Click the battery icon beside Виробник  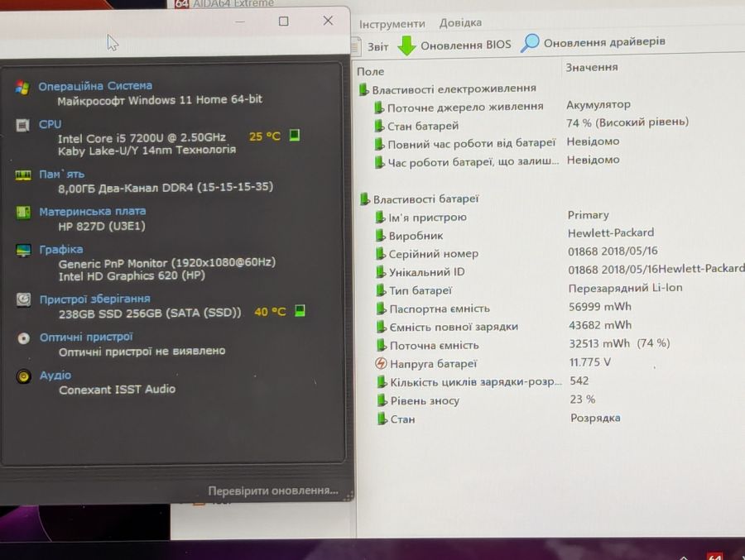(380, 235)
